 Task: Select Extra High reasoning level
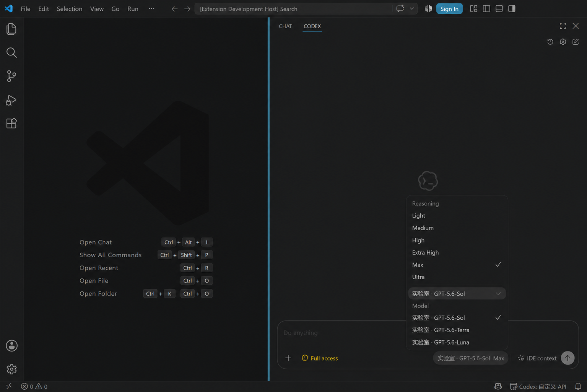pos(457,252)
